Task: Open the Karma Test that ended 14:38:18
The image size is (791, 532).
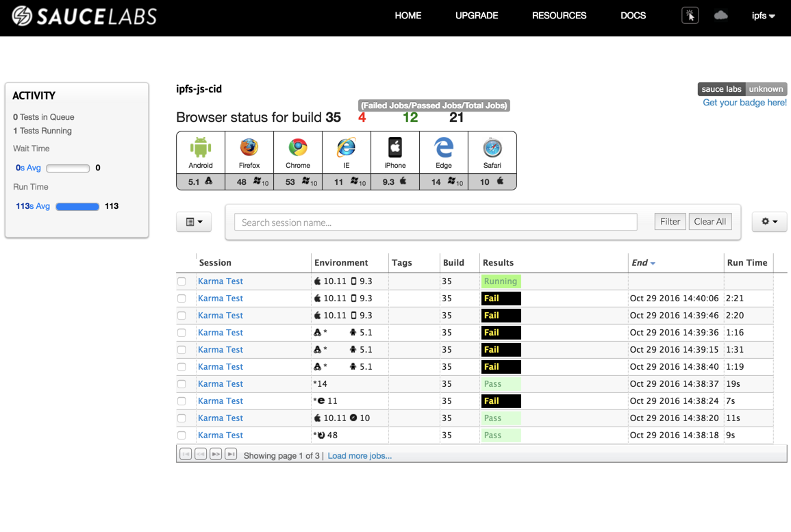Action: tap(221, 435)
